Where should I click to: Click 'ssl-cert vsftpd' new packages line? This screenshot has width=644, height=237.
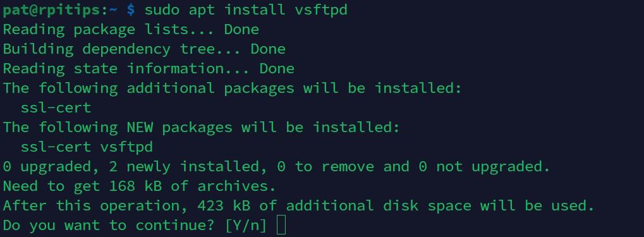(x=87, y=147)
